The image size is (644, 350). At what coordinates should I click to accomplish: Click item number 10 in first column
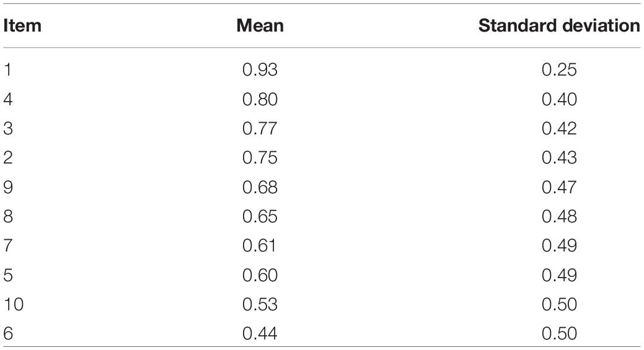coord(13,304)
